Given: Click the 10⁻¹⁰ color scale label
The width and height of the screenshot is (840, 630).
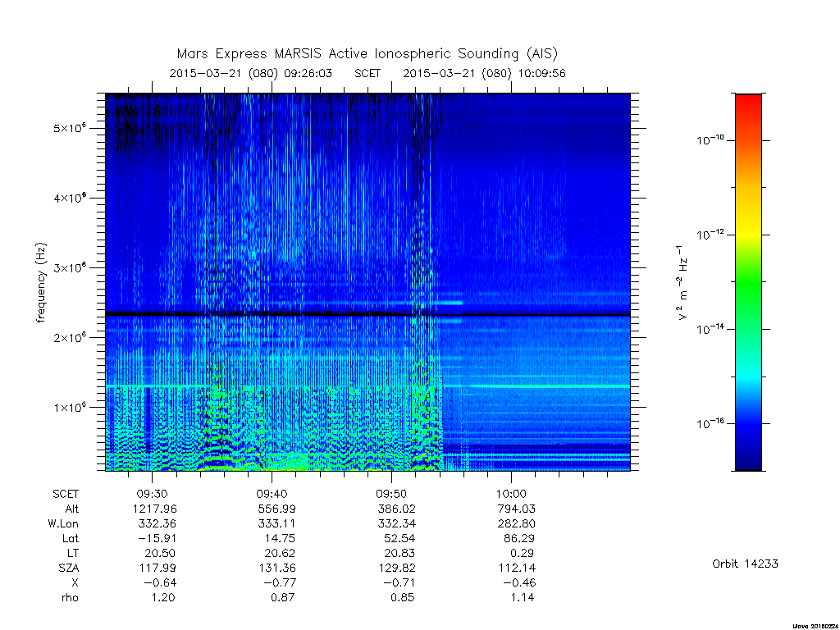Looking at the screenshot, I should click(x=710, y=140).
